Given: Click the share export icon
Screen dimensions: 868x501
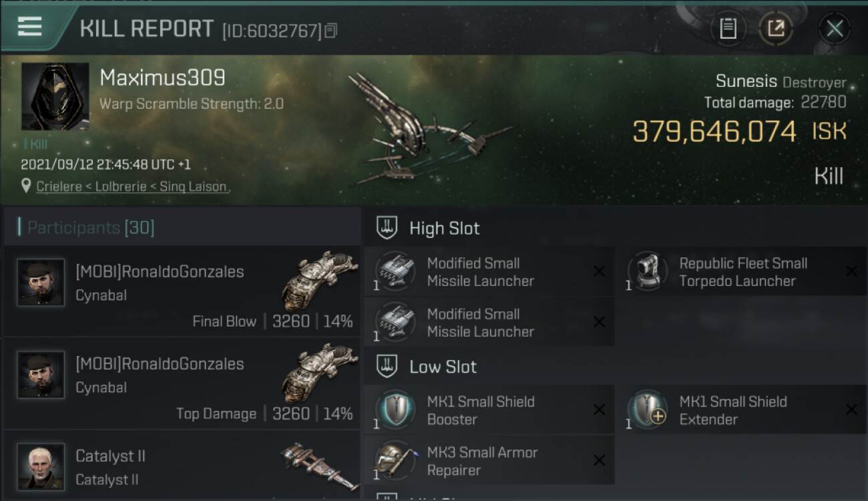Looking at the screenshot, I should pyautogui.click(x=775, y=29).
